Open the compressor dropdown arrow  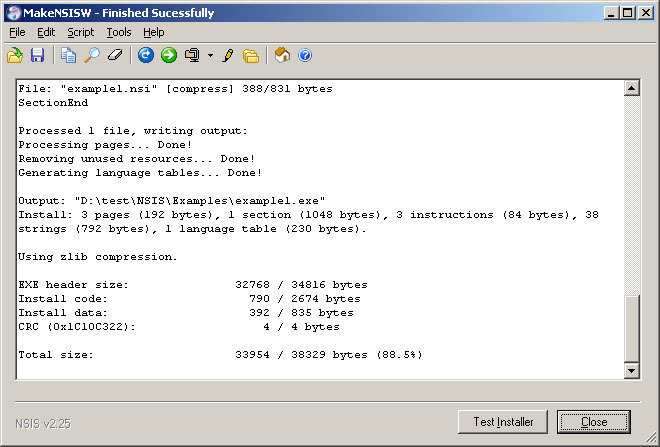[210, 56]
